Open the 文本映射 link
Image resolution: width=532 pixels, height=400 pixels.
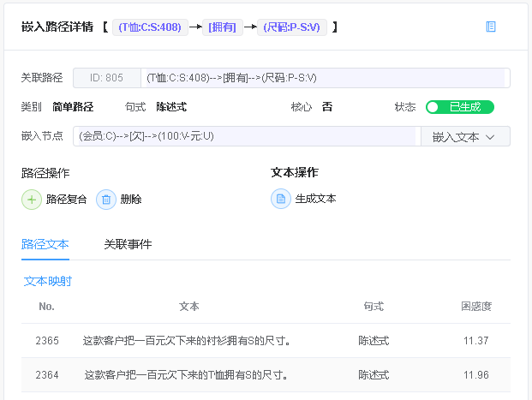(x=48, y=281)
